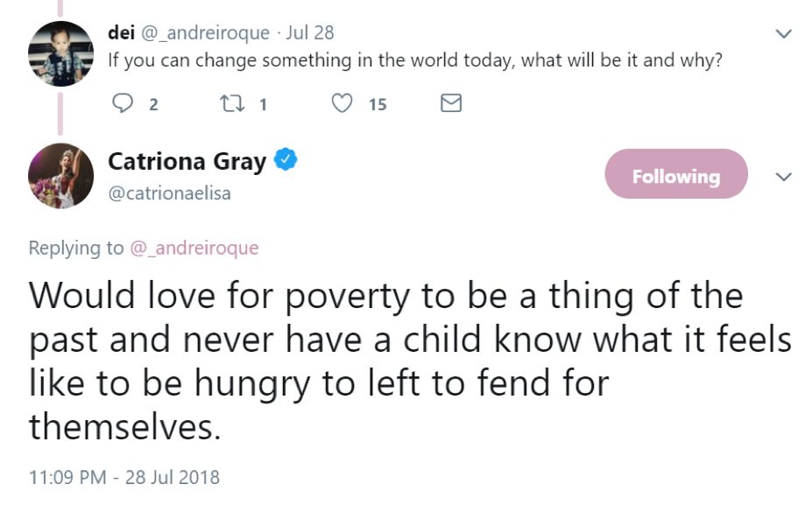Like dei's tweet with the heart icon

click(x=342, y=104)
